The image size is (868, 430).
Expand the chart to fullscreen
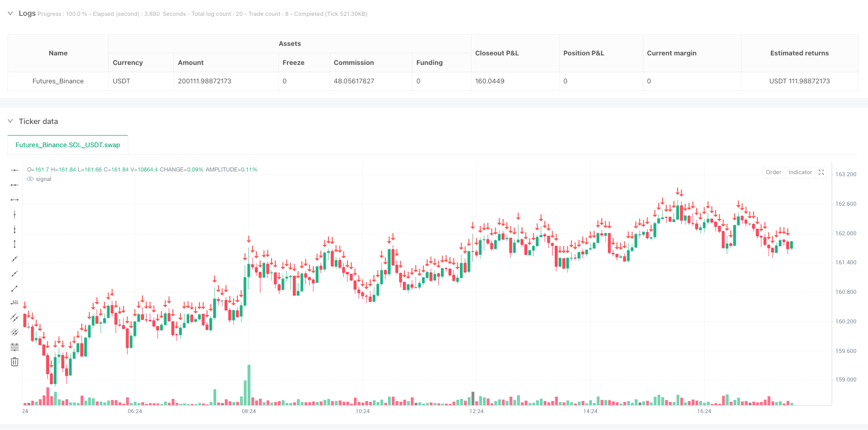coord(821,173)
